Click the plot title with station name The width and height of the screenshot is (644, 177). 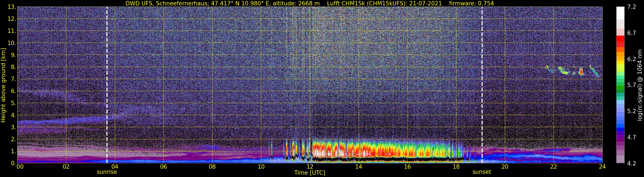(309, 3)
